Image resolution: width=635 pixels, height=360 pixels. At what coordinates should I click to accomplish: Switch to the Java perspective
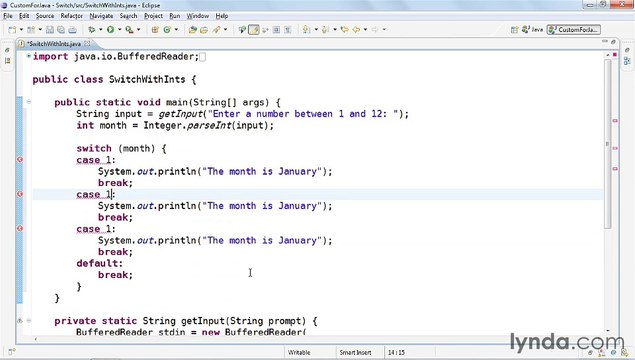[x=533, y=30]
